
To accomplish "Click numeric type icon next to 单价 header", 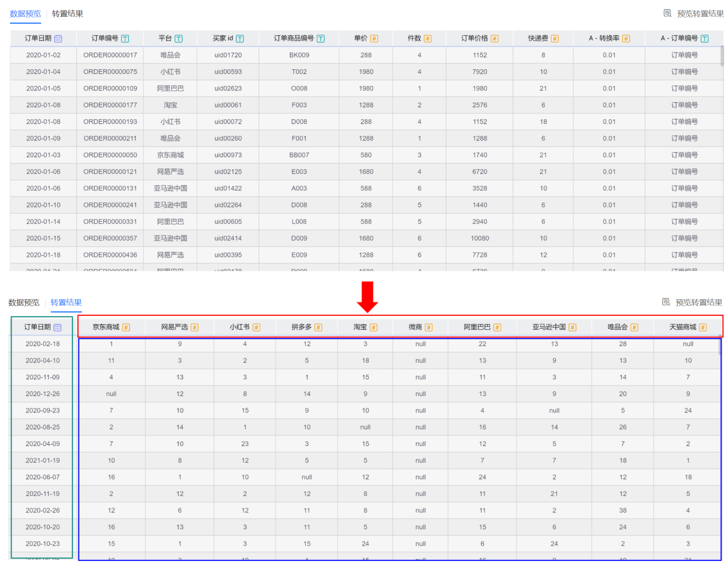I will point(374,39).
